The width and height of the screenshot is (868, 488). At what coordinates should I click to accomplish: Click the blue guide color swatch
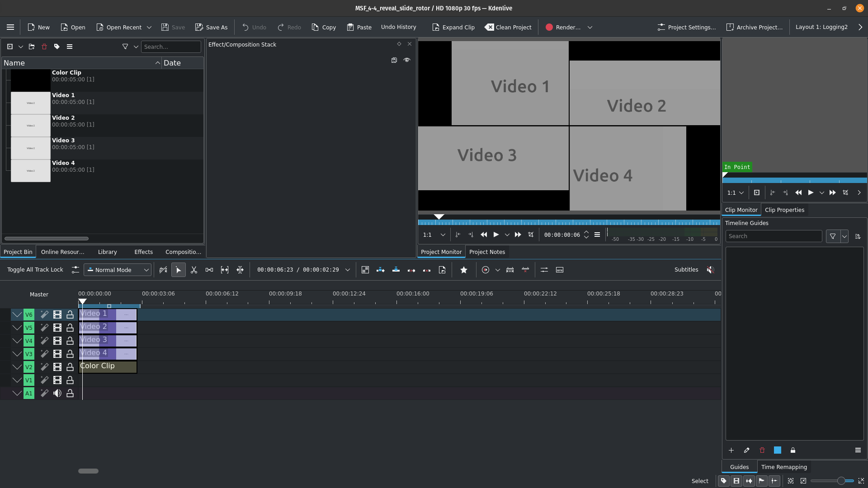pos(778,450)
